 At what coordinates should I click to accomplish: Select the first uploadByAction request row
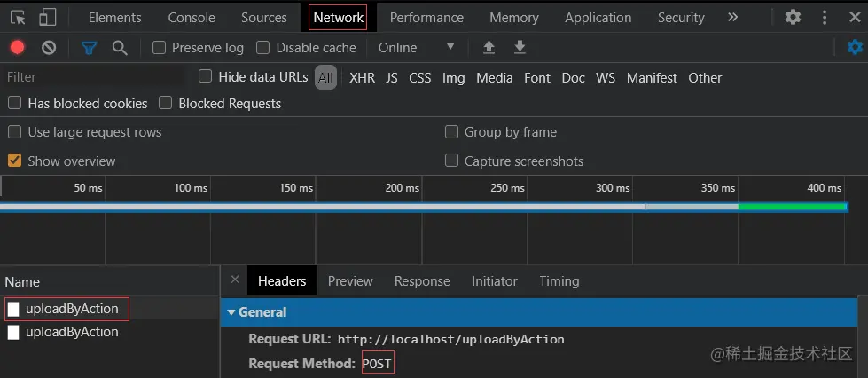tap(110, 309)
